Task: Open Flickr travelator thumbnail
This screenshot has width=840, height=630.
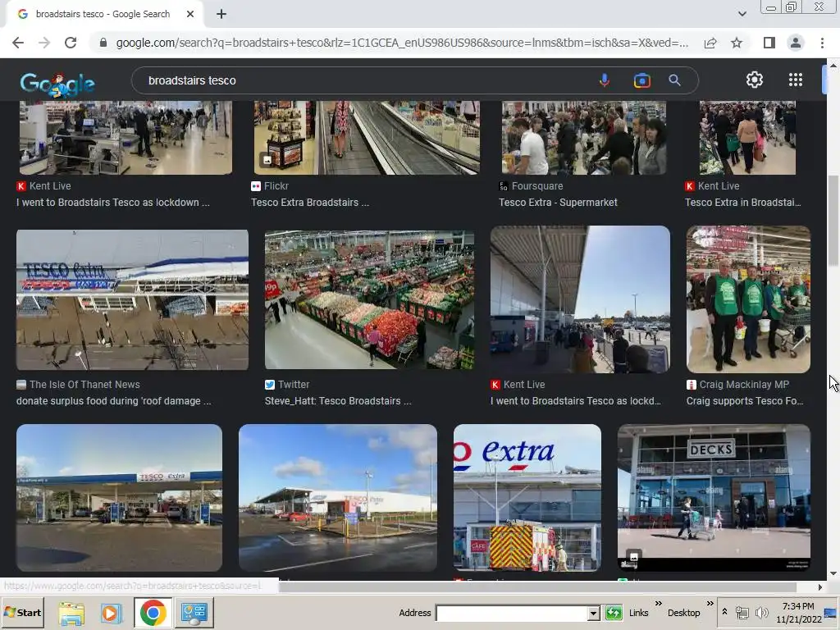Action: point(367,138)
